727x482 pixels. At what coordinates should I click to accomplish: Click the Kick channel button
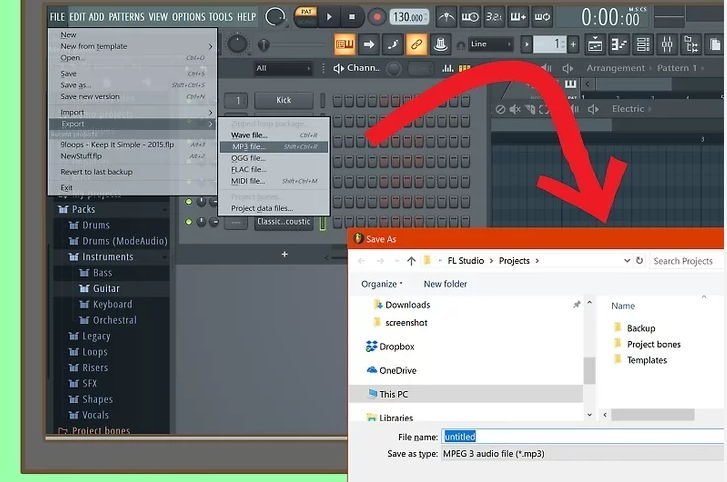pos(283,100)
